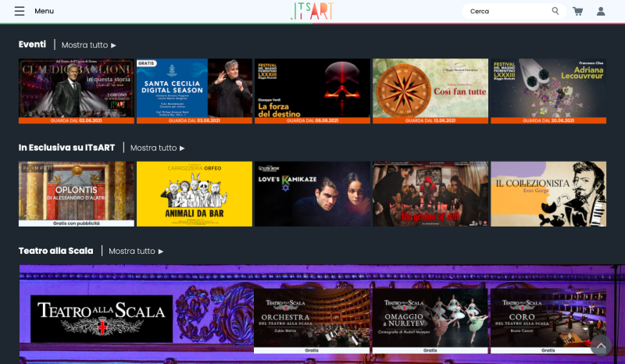This screenshot has width=625, height=364.
Task: Open Animali da Bar card
Action: click(194, 194)
